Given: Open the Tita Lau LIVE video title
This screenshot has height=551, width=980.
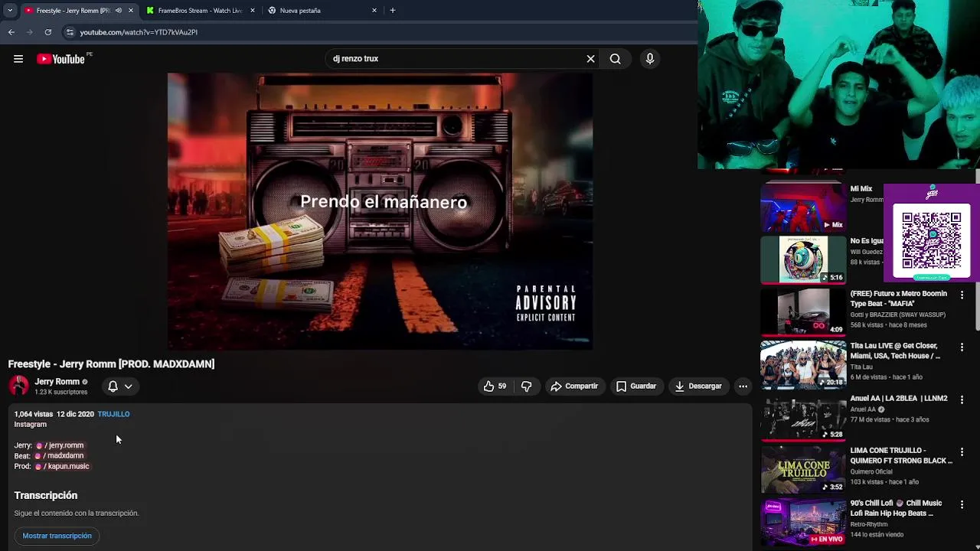Looking at the screenshot, I should click(896, 351).
